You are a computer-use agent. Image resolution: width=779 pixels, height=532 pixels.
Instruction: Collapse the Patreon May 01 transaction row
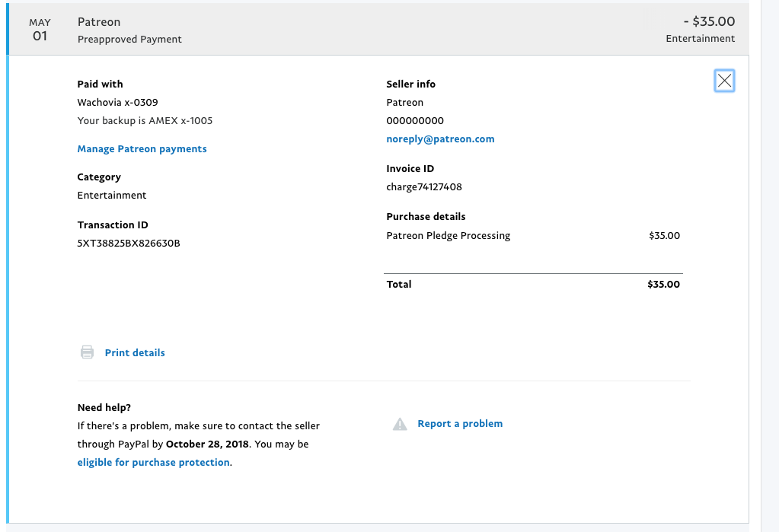coord(378,30)
